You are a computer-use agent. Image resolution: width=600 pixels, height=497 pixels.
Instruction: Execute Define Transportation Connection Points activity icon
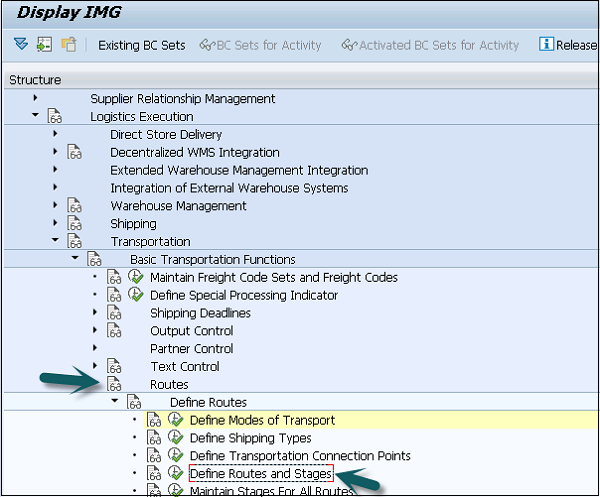click(175, 456)
